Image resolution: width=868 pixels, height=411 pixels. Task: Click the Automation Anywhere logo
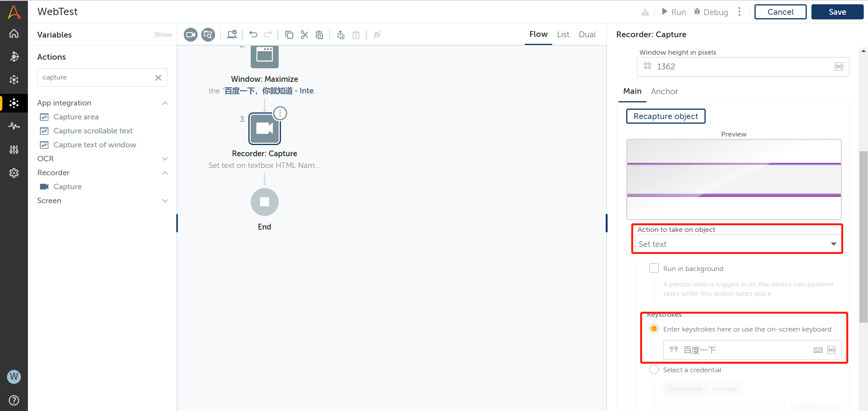click(14, 12)
